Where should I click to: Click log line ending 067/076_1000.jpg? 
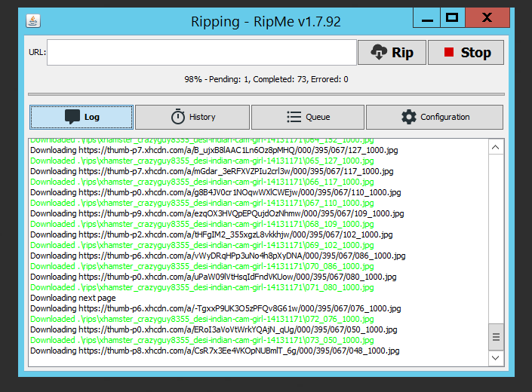216,308
